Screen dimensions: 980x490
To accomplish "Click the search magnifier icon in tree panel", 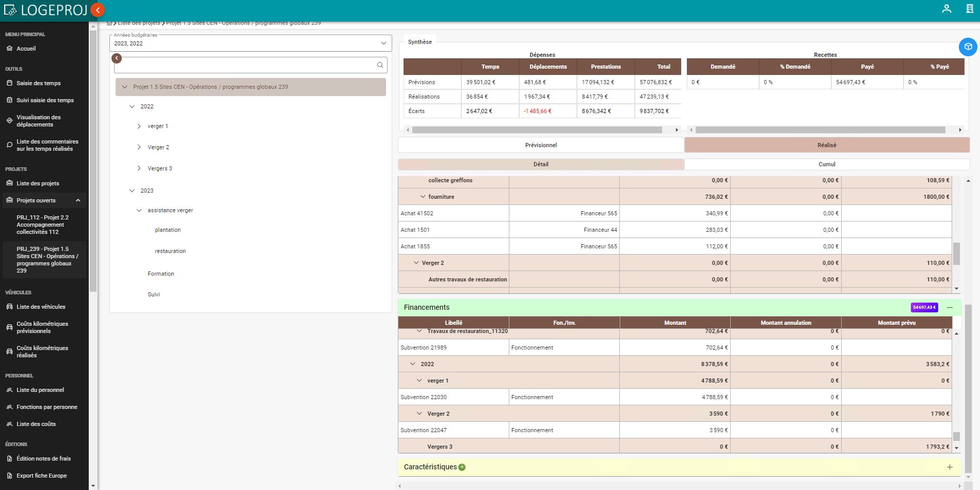I will [x=380, y=65].
